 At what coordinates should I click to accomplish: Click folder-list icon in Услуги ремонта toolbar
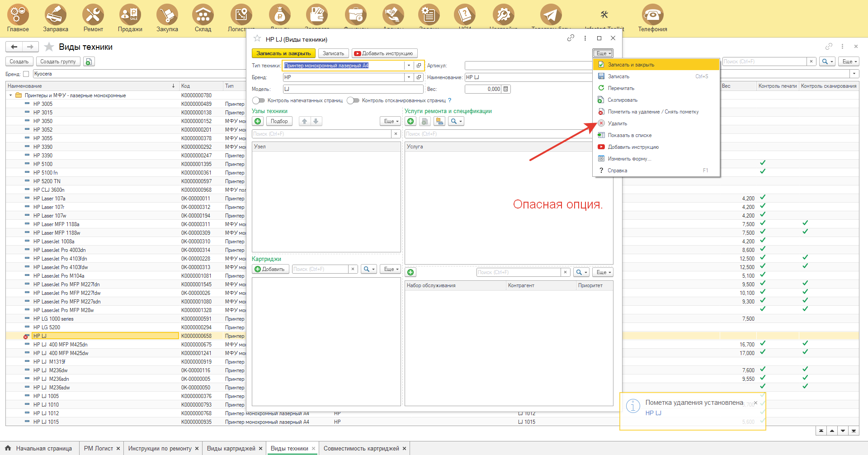tap(439, 121)
